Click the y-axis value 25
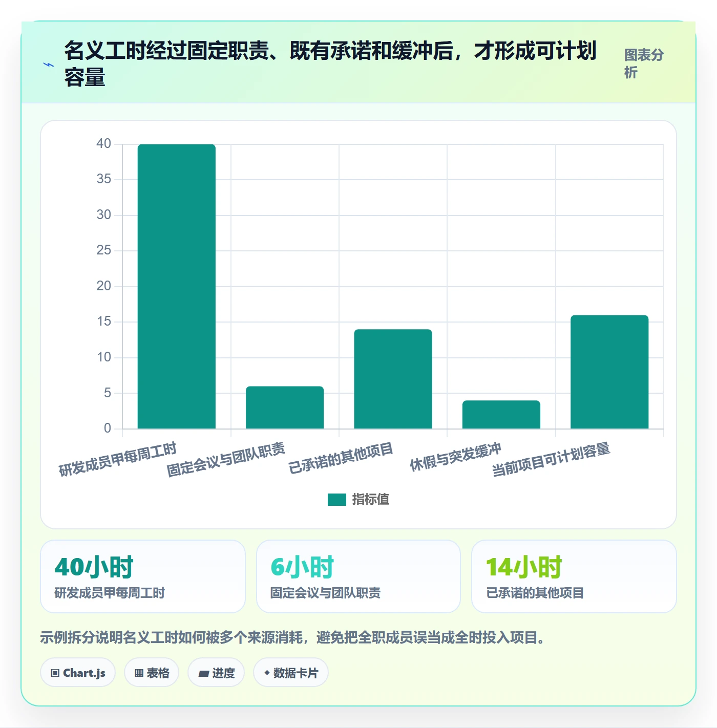The image size is (717, 728). tap(104, 250)
